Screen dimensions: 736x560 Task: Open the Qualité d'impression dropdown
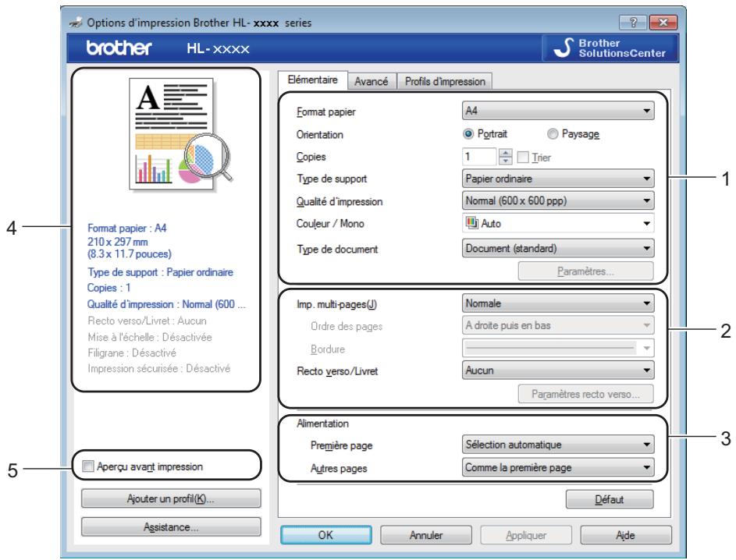557,200
